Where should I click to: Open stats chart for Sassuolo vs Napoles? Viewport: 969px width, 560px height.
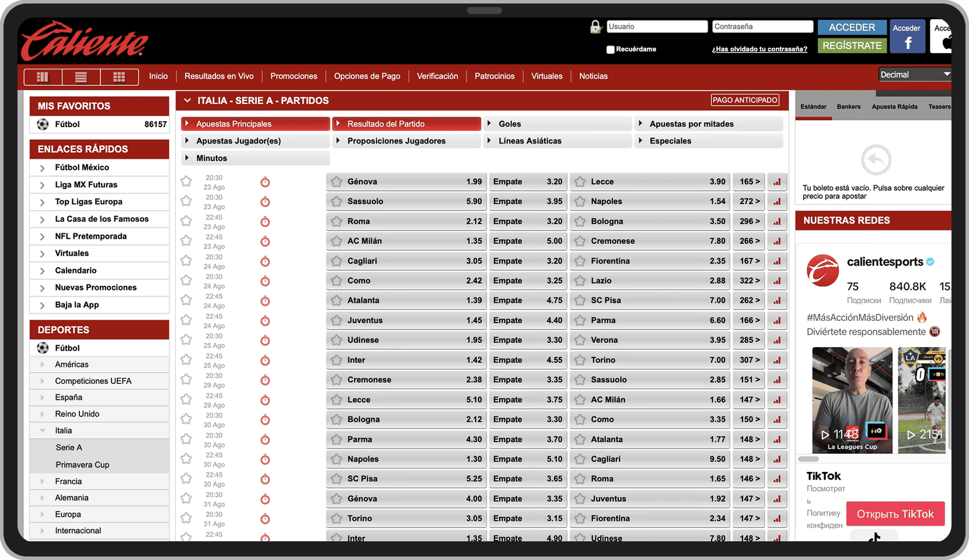[x=777, y=202]
